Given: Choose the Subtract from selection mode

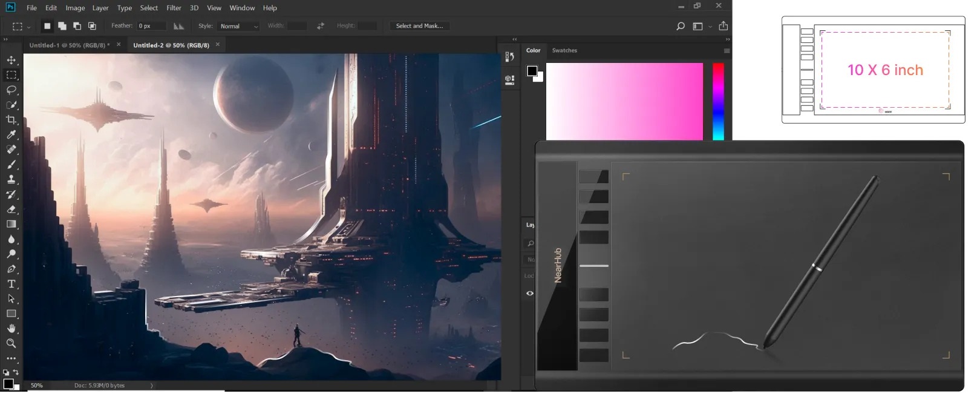Looking at the screenshot, I should [x=77, y=26].
